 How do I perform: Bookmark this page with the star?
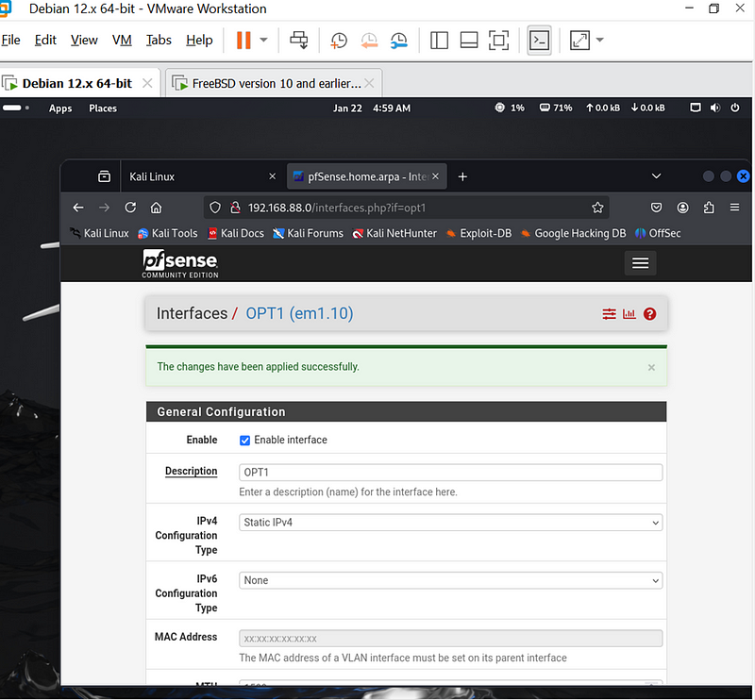[597, 208]
